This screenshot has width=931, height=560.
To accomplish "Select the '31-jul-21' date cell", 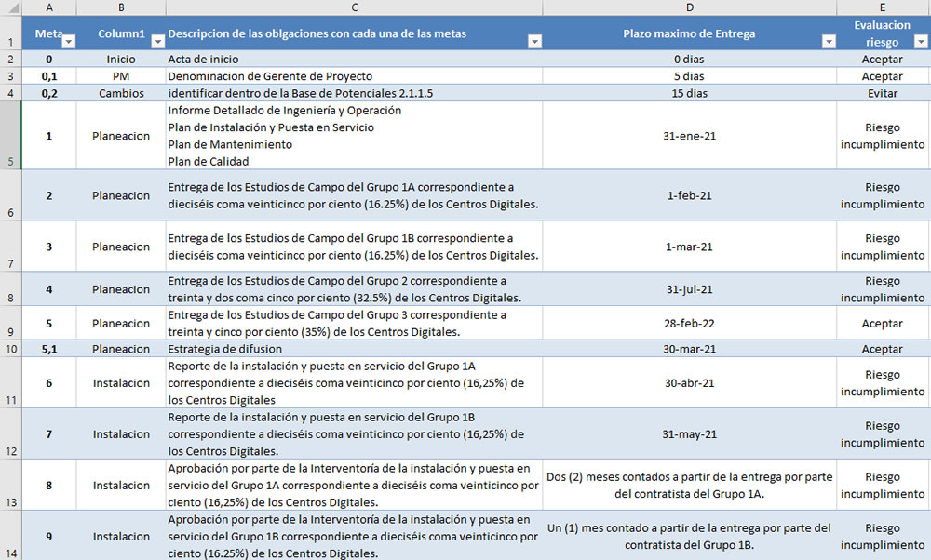I will coord(689,289).
